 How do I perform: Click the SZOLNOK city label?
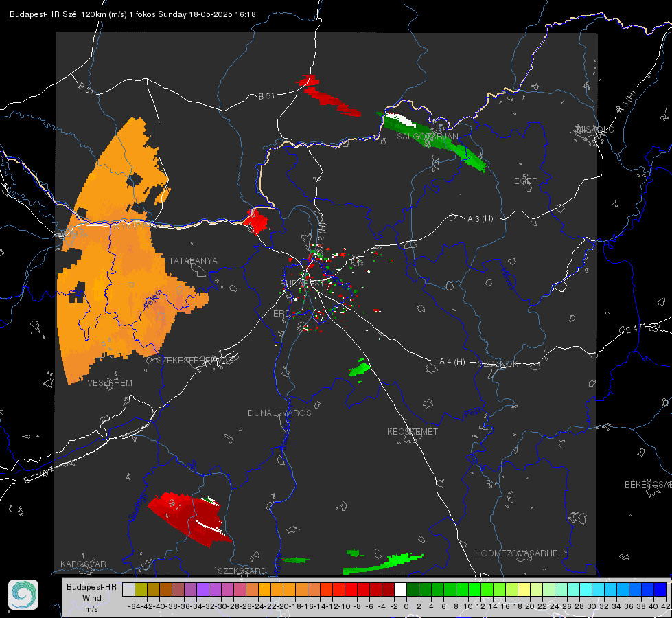click(498, 364)
